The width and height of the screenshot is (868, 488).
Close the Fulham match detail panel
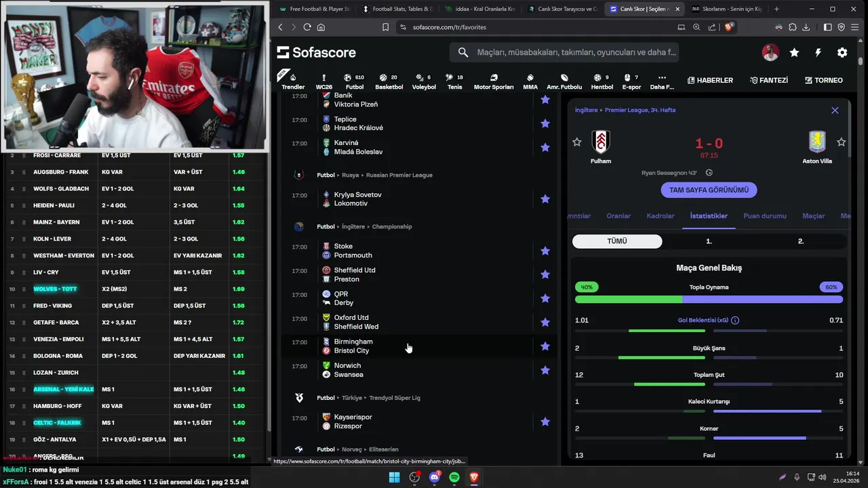(835, 110)
